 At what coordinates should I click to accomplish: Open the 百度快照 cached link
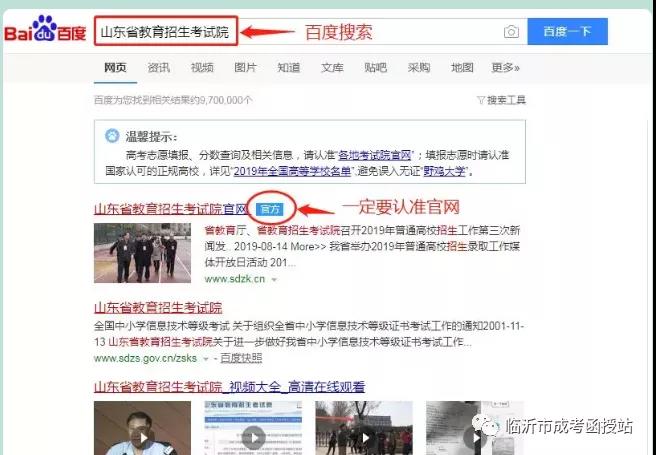[241, 358]
